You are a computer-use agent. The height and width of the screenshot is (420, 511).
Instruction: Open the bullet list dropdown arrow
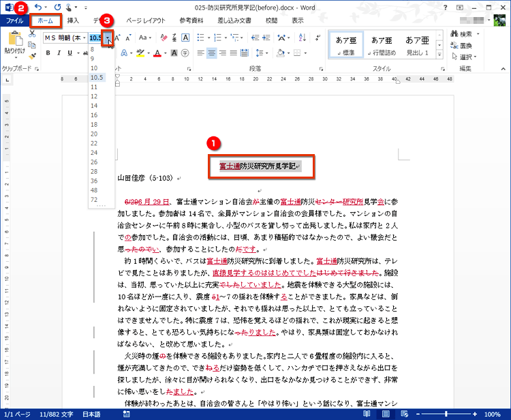(209, 37)
